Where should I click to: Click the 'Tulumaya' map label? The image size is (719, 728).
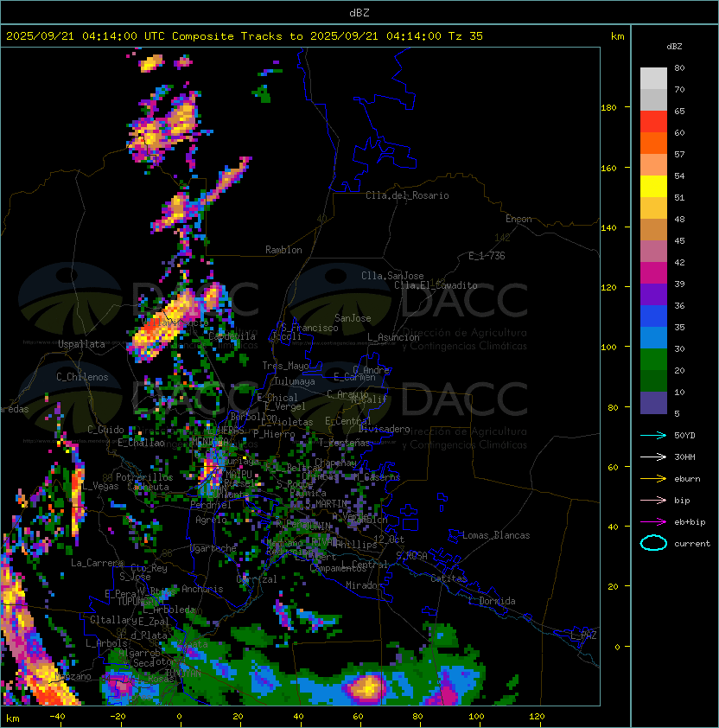(295, 381)
